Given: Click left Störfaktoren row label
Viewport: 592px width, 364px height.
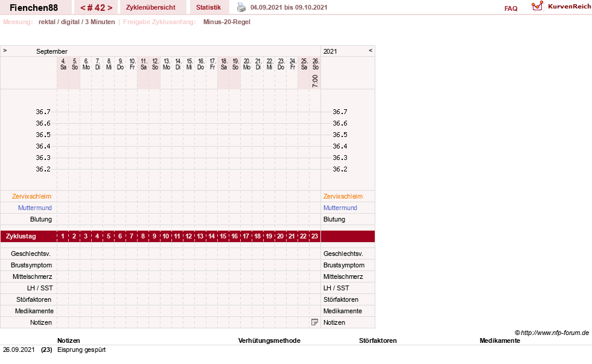Looking at the screenshot, I should pos(34,299).
